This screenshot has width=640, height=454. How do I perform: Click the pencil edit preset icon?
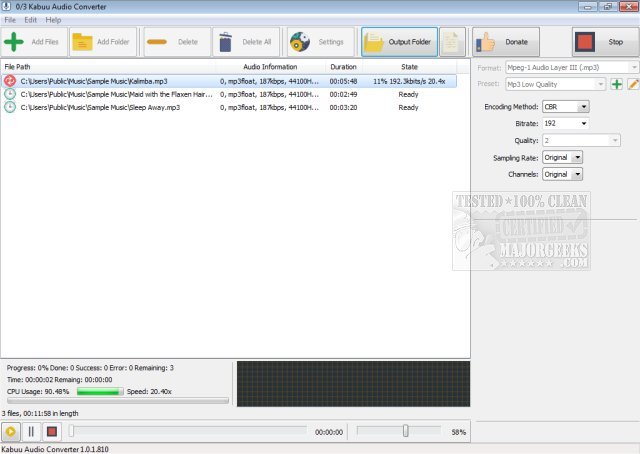633,85
